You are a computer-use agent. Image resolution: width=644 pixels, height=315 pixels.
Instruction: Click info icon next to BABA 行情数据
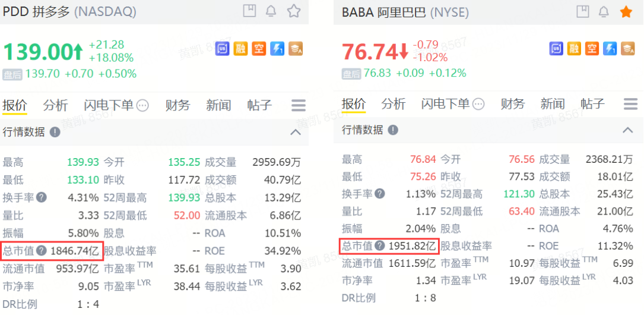coord(393,130)
